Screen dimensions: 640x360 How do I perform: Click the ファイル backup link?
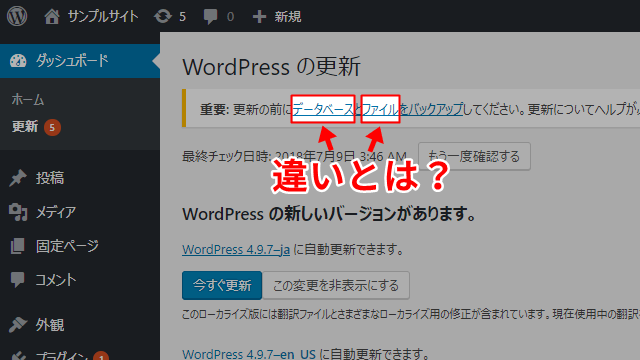[x=380, y=109]
